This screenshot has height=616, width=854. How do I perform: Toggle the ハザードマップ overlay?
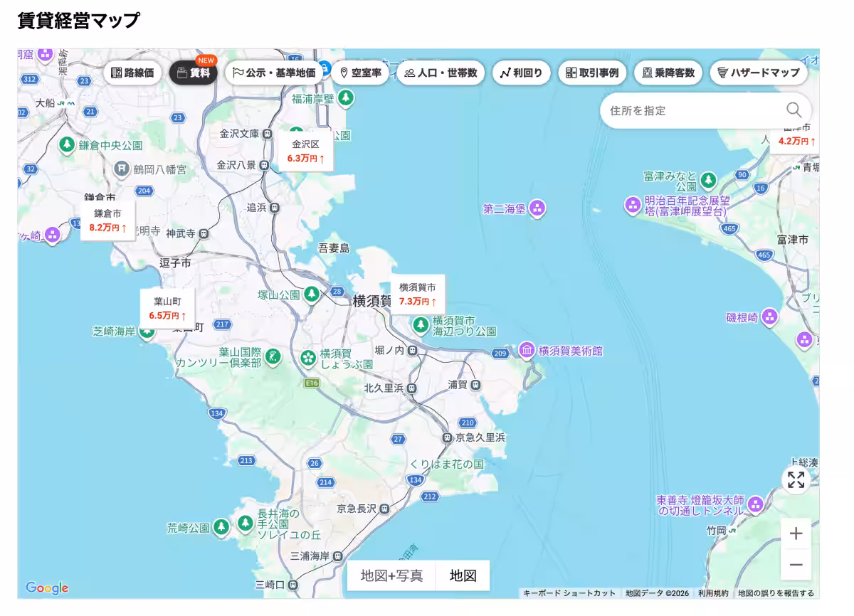[x=759, y=73]
